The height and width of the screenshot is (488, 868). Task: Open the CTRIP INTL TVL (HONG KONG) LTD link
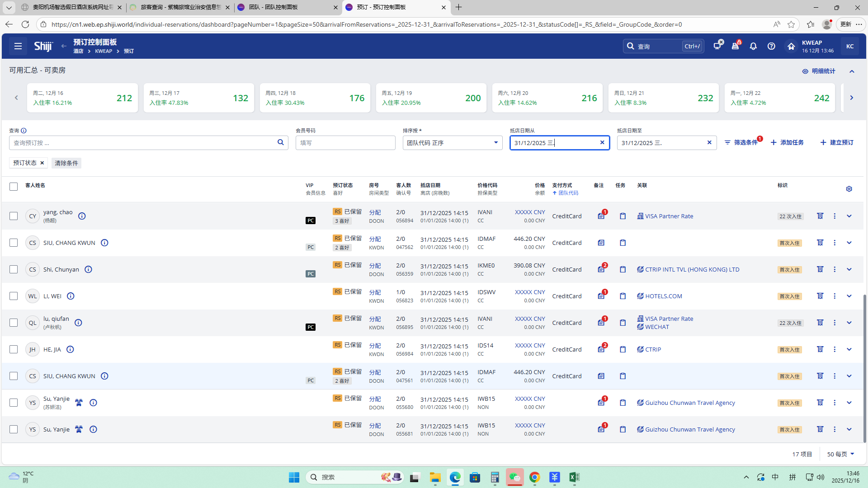pos(692,269)
